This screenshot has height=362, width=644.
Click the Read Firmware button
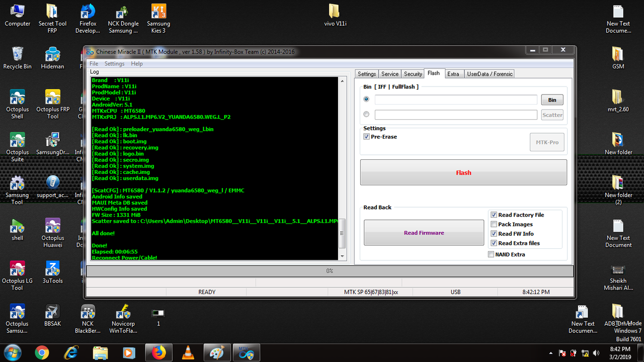tap(424, 233)
